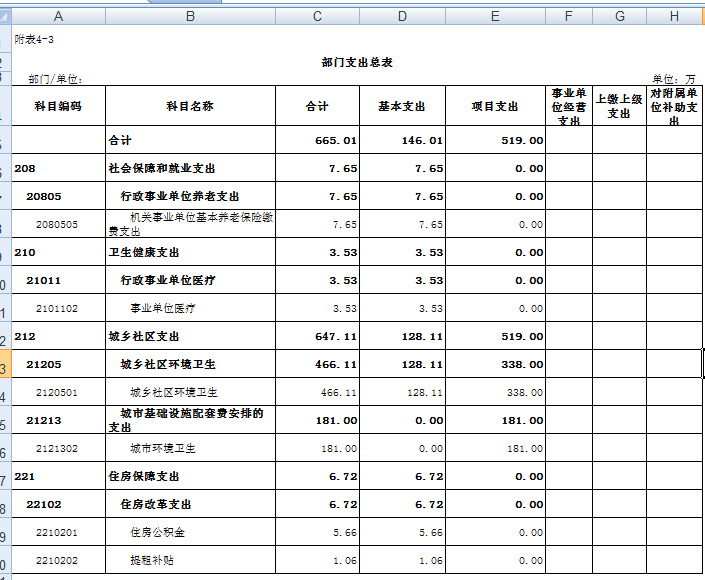705x580 pixels.
Task: Click cell 住房改革支出
Action: click(190, 504)
